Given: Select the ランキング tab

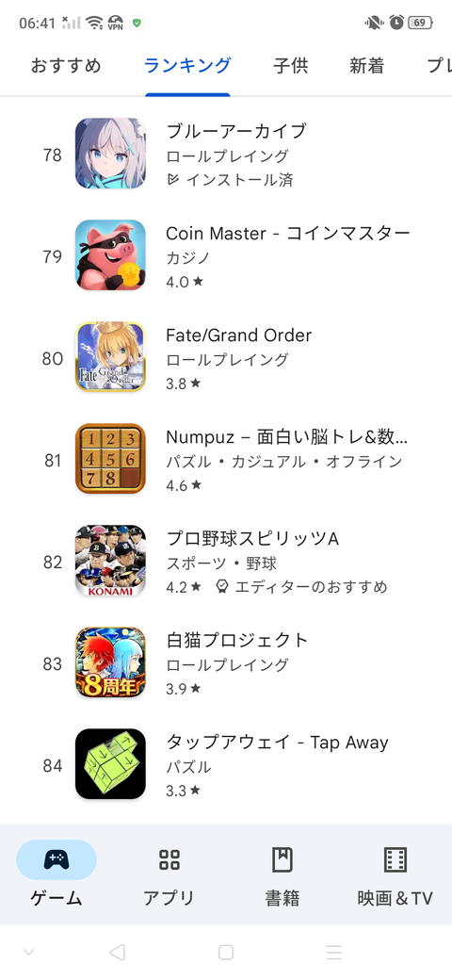Looking at the screenshot, I should click(x=187, y=66).
